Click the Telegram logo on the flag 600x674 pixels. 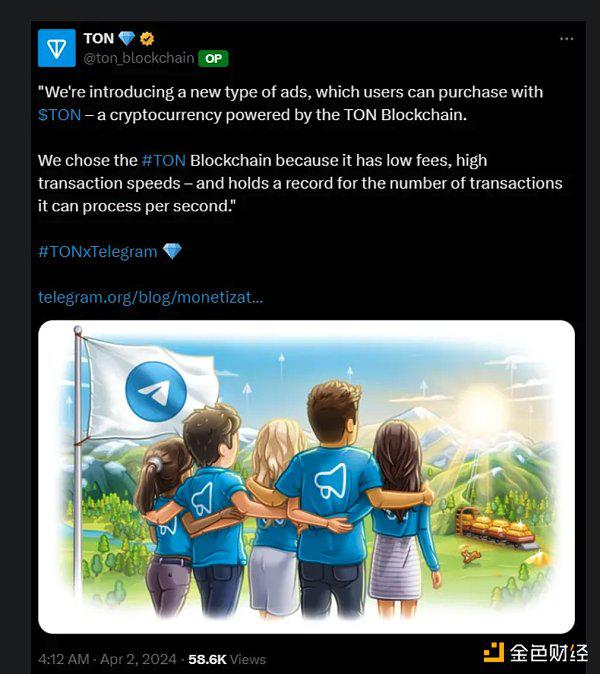tap(156, 392)
